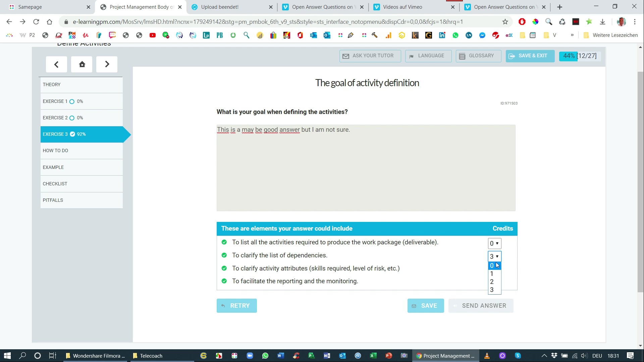
Task: Click the RETRY button
Action: [236, 306]
